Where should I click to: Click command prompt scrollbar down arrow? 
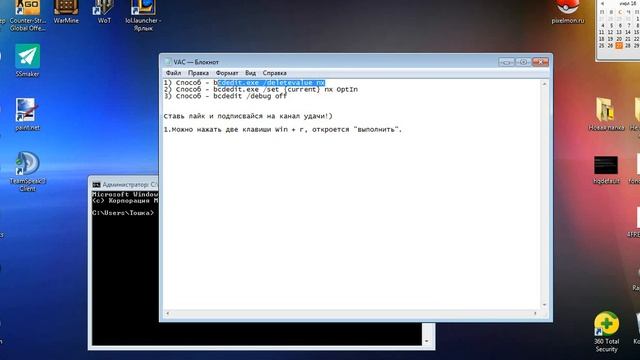(427, 341)
